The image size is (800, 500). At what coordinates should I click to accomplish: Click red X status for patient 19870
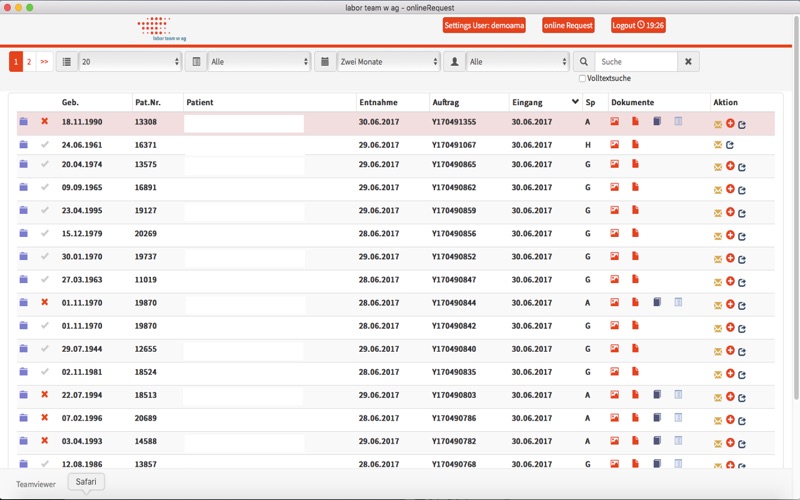(44, 302)
